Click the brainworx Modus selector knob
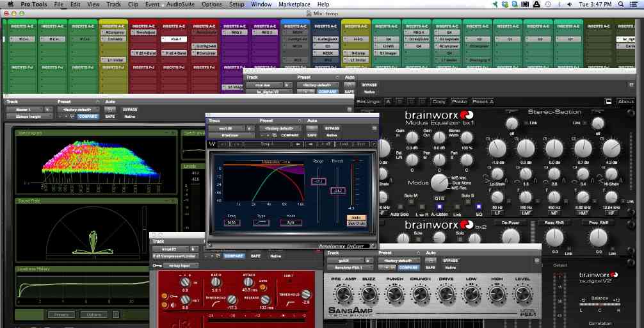644x328 pixels. (x=439, y=183)
